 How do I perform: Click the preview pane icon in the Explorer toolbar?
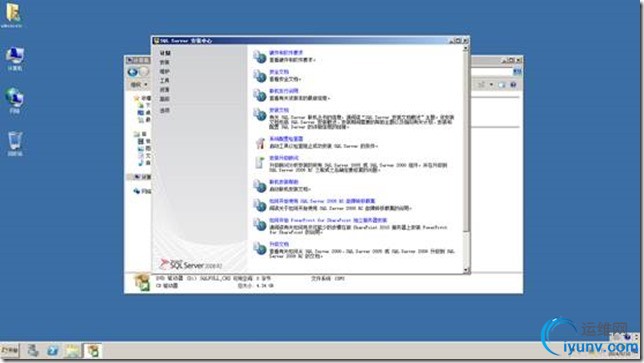[x=501, y=85]
